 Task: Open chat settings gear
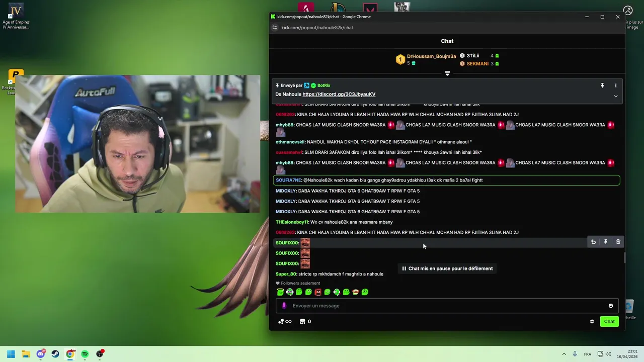tap(592, 321)
